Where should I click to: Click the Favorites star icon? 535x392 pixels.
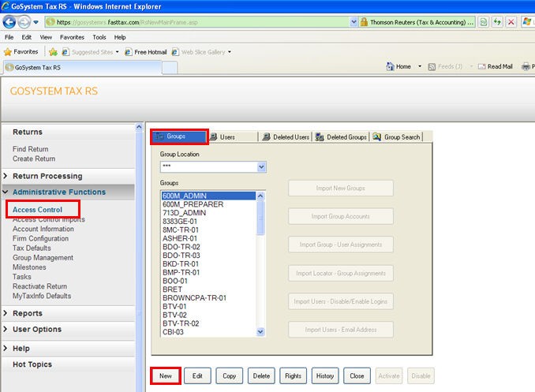[8, 52]
